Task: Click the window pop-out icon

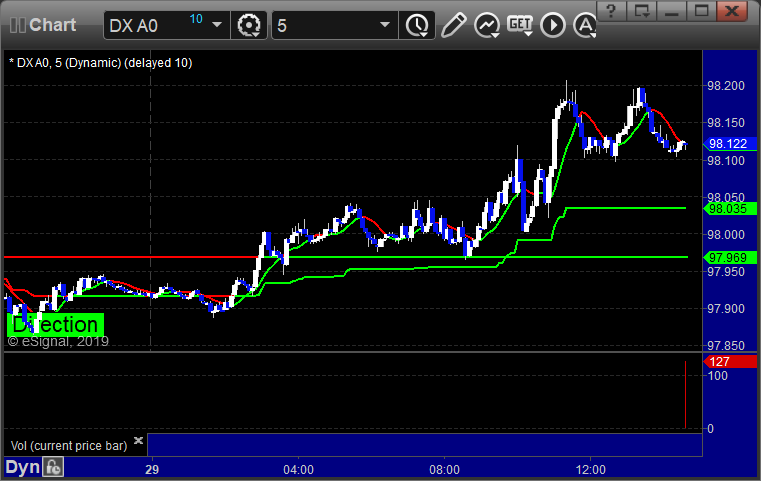Action: [642, 11]
